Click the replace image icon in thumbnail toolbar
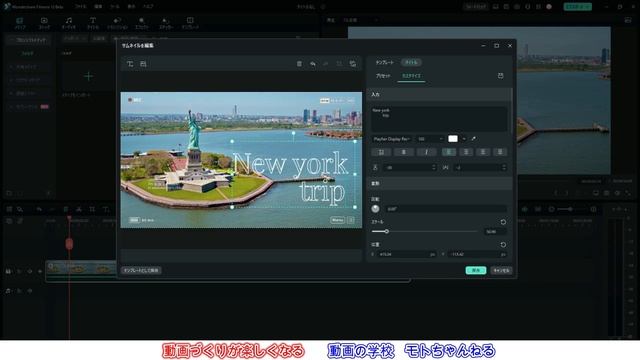This screenshot has height=360, width=640. [353, 64]
